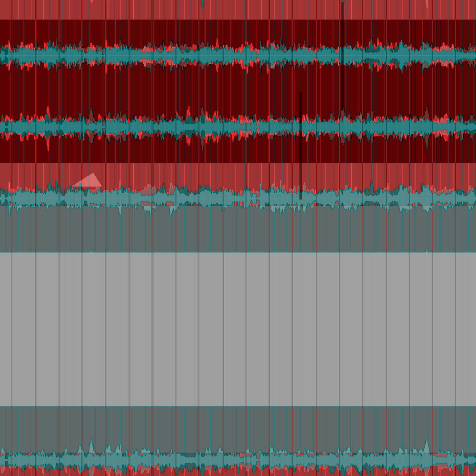
Task: Click the tallest red peak on second waveform
Action: pyautogui.click(x=48, y=113)
